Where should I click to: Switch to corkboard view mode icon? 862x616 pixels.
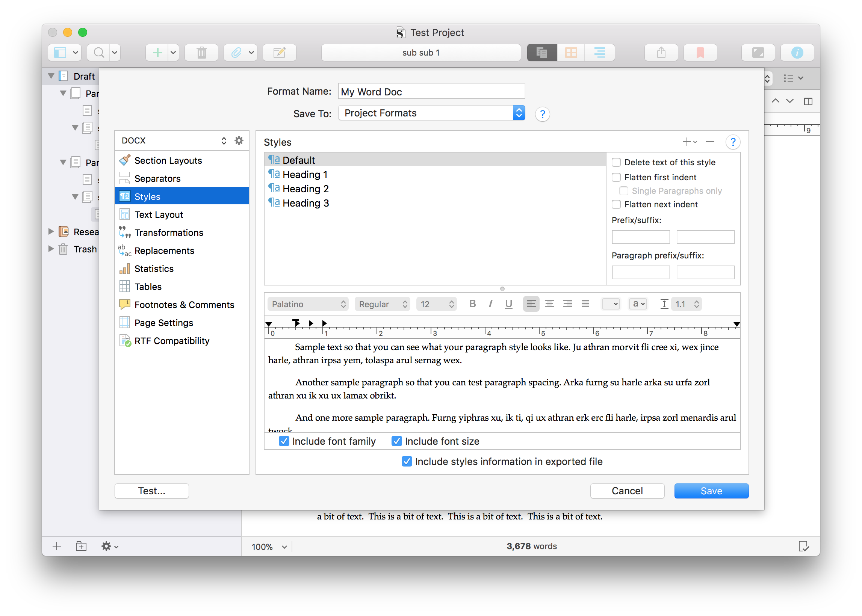(571, 52)
